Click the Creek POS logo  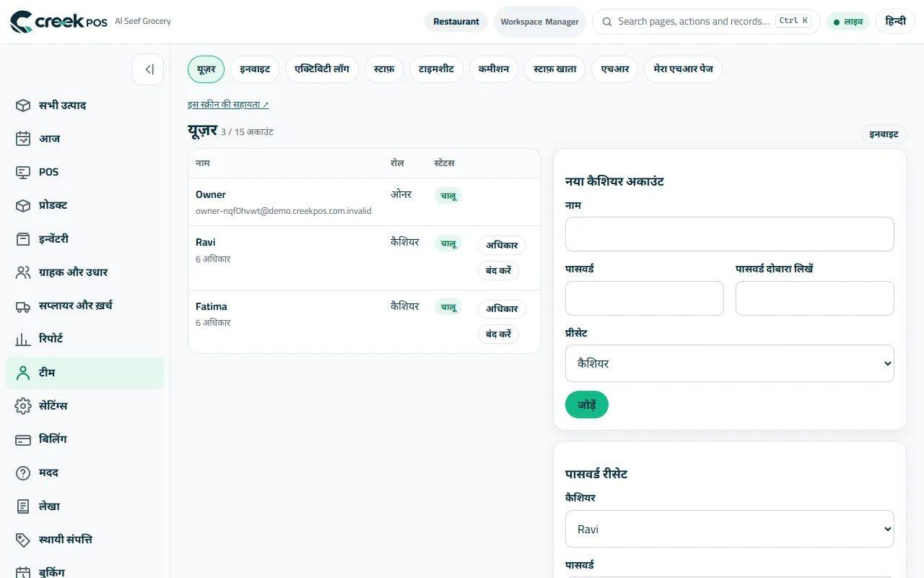click(59, 22)
